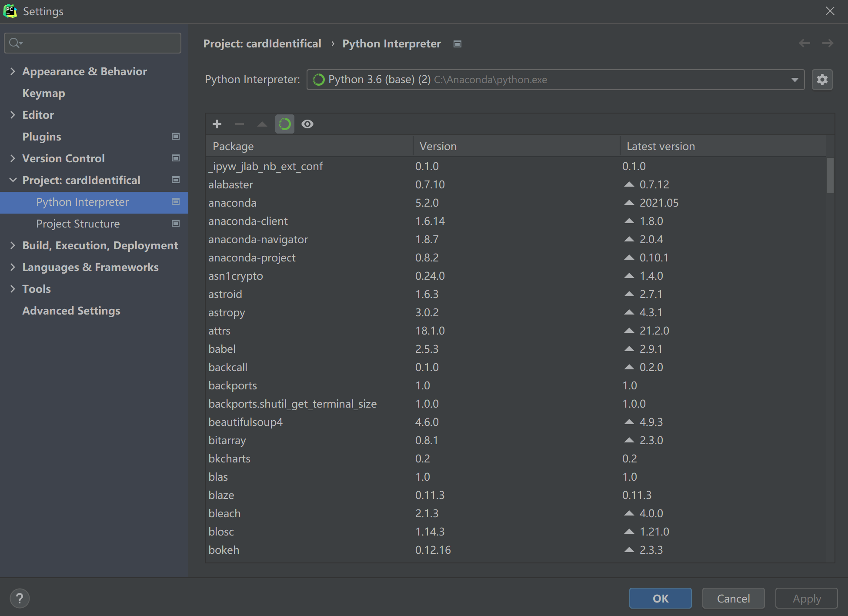Open the Keymap settings page
Image resolution: width=848 pixels, height=616 pixels.
(43, 93)
